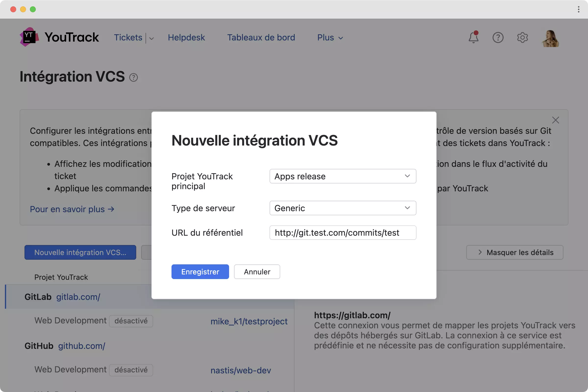The image size is (588, 392).
Task: Collapse details with Masquer les détails
Action: coord(514,253)
